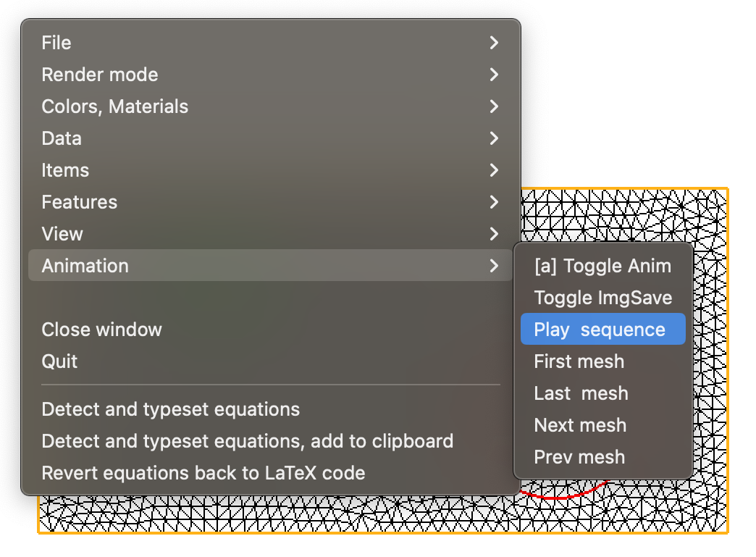Click the Data menu chevron arrow
756x557 pixels.
[494, 138]
